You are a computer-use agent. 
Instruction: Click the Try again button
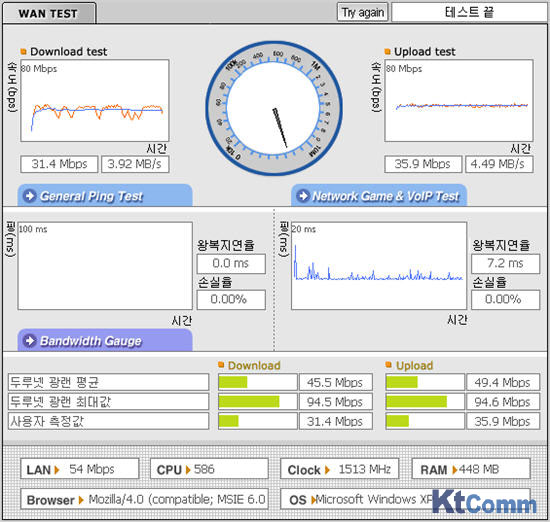(x=362, y=13)
